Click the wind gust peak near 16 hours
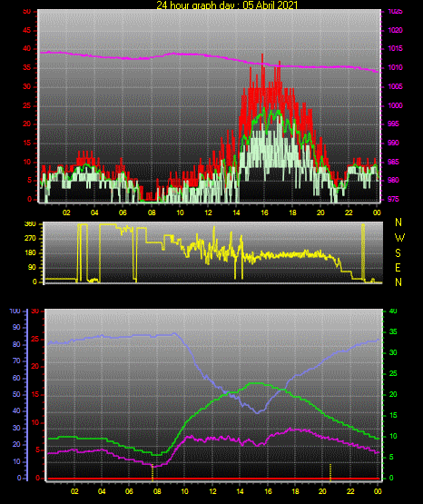 point(262,55)
